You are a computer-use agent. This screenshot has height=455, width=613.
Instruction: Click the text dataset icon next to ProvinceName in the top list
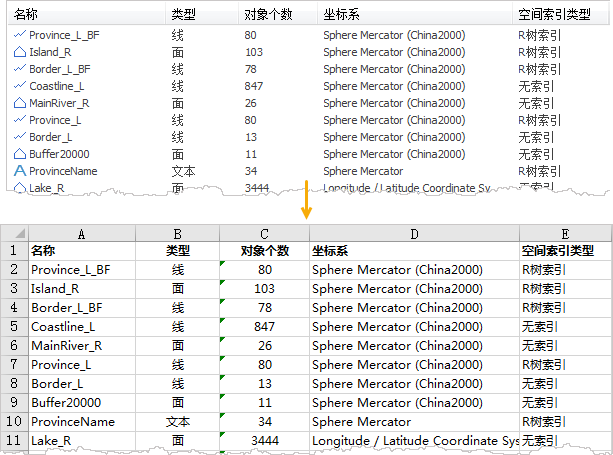(x=19, y=171)
